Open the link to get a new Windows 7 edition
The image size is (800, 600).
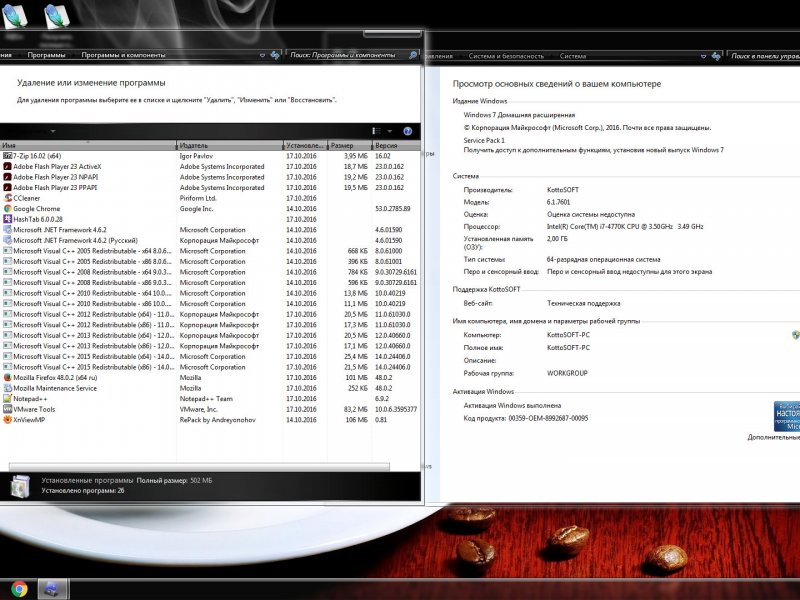pos(593,150)
